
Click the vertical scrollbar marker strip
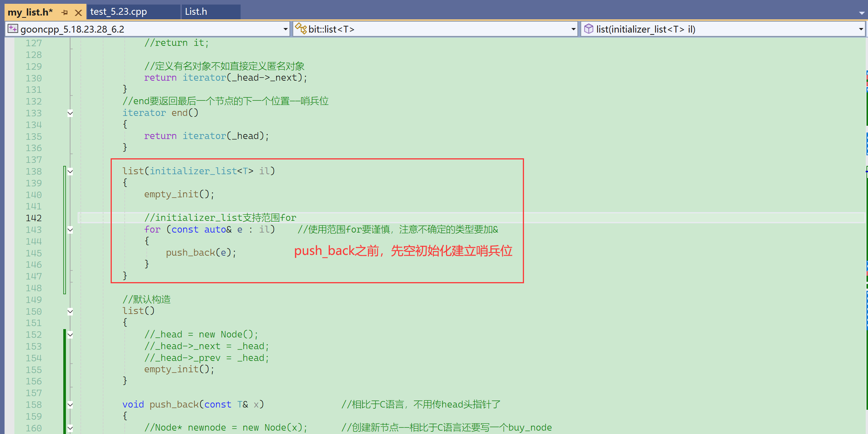point(866,227)
